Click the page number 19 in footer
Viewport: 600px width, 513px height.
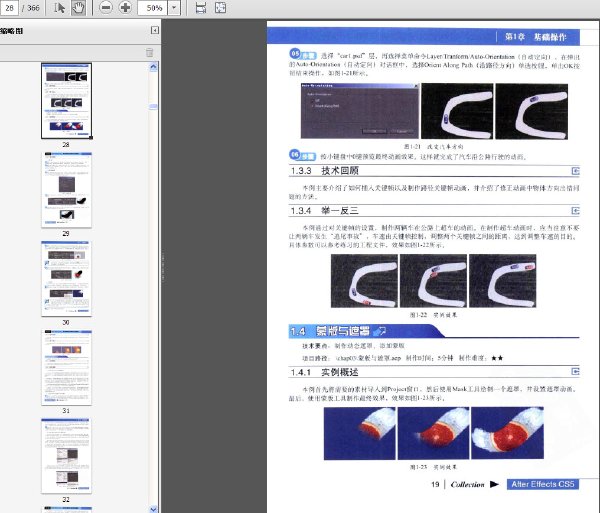(435, 484)
